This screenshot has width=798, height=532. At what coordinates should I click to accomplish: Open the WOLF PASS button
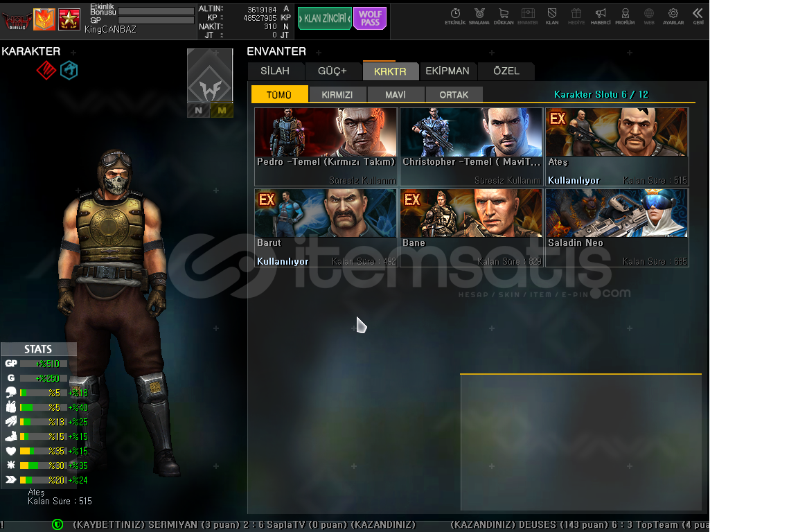[x=370, y=18]
